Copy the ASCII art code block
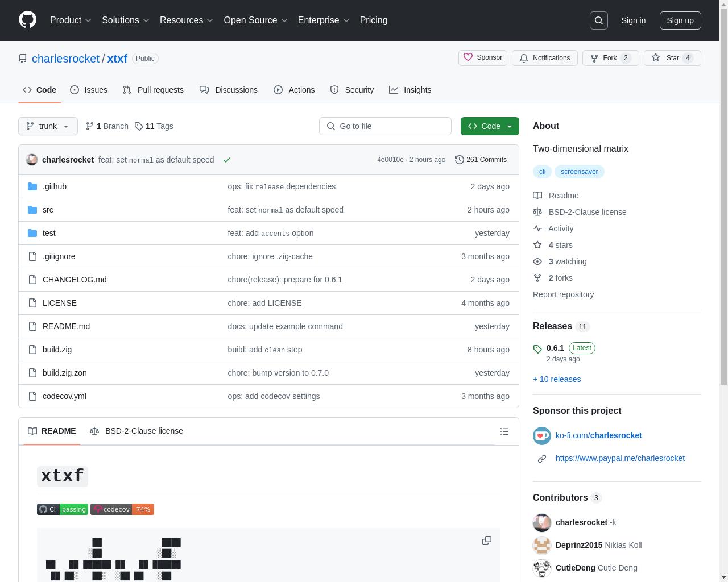This screenshot has width=728, height=582. 487,541
